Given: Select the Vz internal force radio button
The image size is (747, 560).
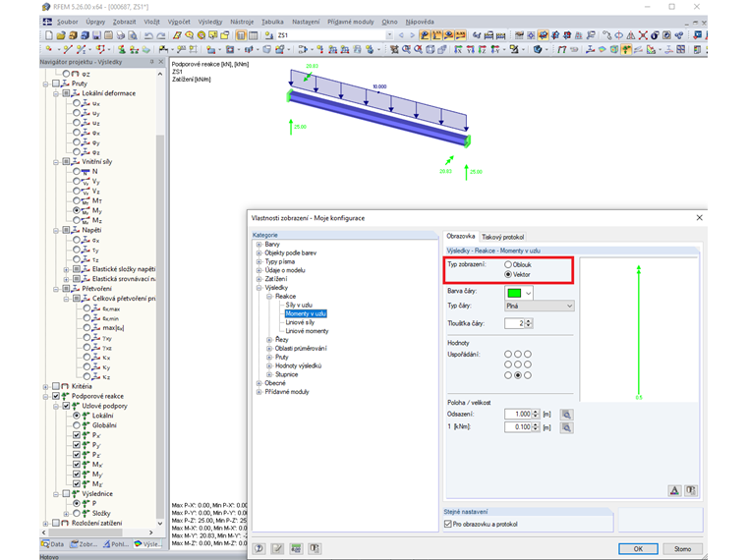Looking at the screenshot, I should [77, 191].
